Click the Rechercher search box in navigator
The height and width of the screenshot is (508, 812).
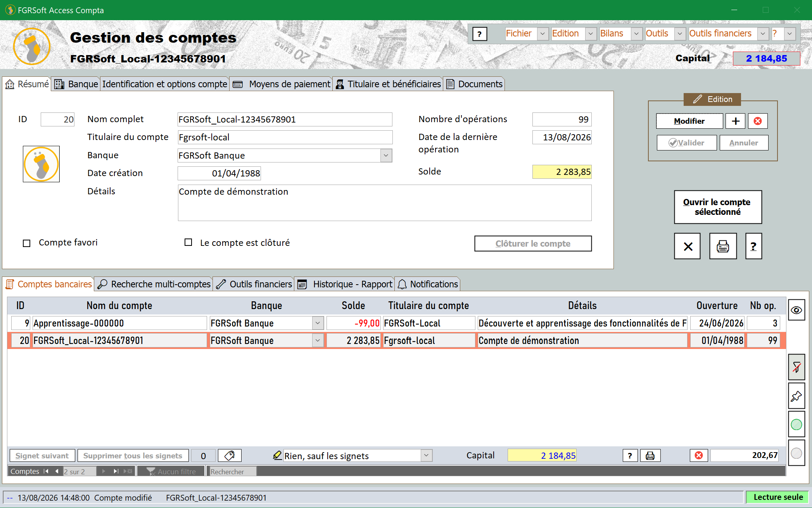point(233,471)
